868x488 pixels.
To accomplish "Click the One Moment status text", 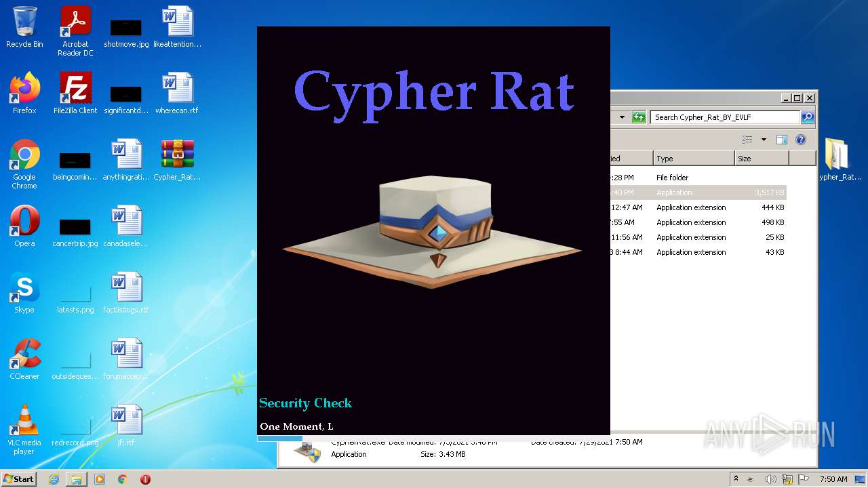I will click(296, 426).
